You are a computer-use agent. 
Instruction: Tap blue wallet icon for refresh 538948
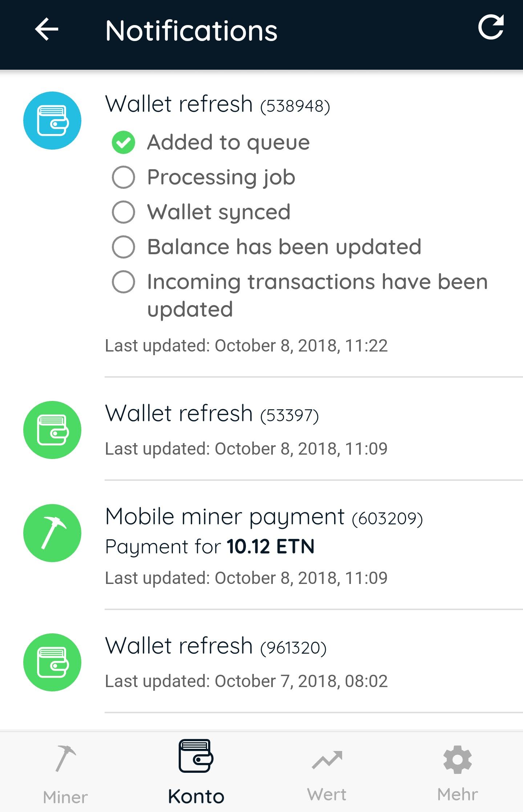click(52, 121)
